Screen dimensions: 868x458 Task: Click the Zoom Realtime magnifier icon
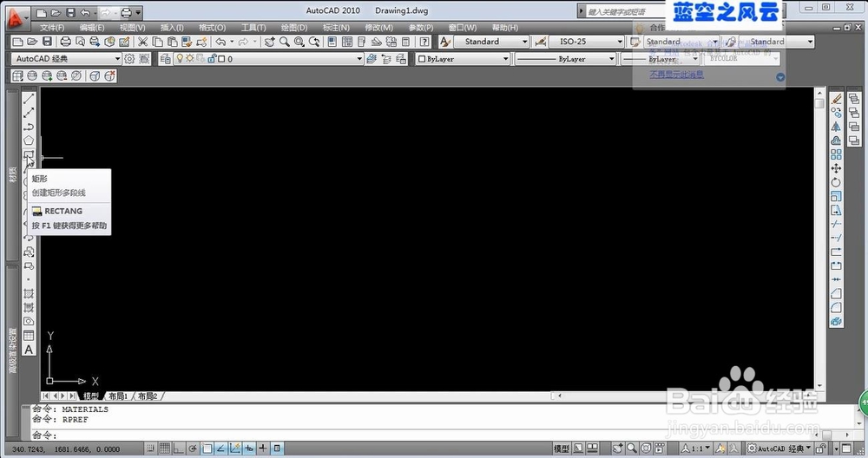pyautogui.click(x=285, y=42)
